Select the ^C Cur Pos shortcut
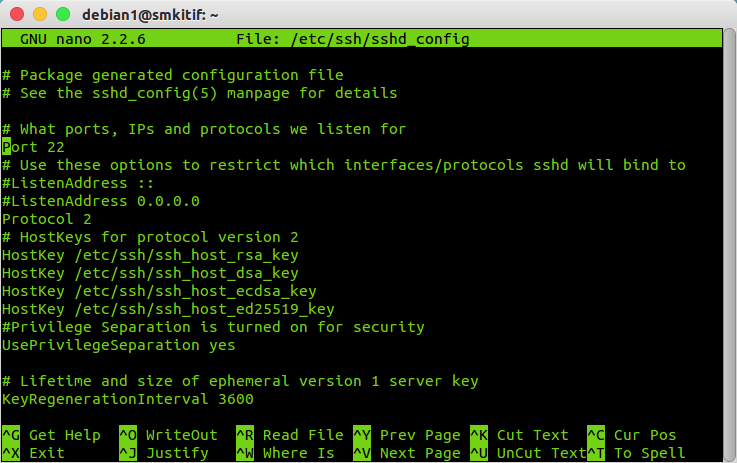The height and width of the screenshot is (463, 737). coord(632,435)
